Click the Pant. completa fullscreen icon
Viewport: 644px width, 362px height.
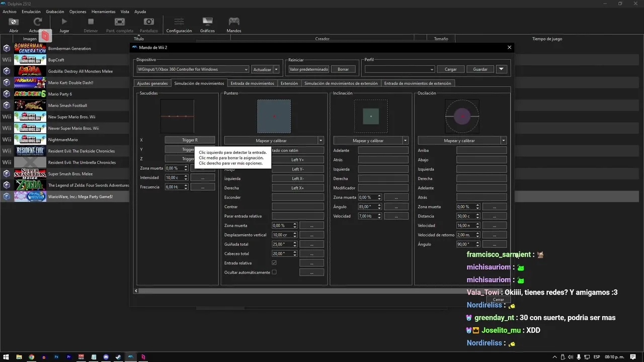pos(120,22)
